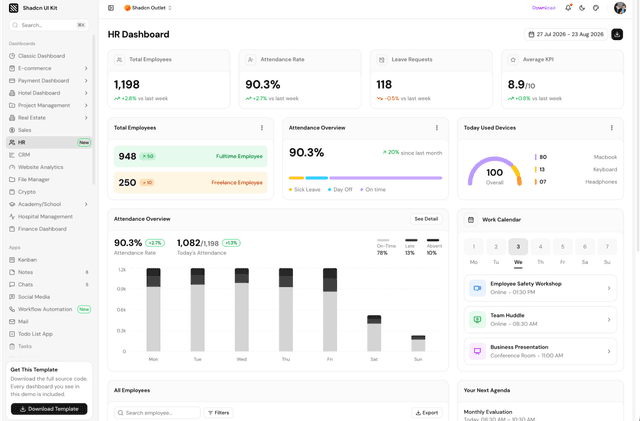Image resolution: width=640 pixels, height=421 pixels.
Task: Focus the Search employee input field
Action: click(x=157, y=413)
